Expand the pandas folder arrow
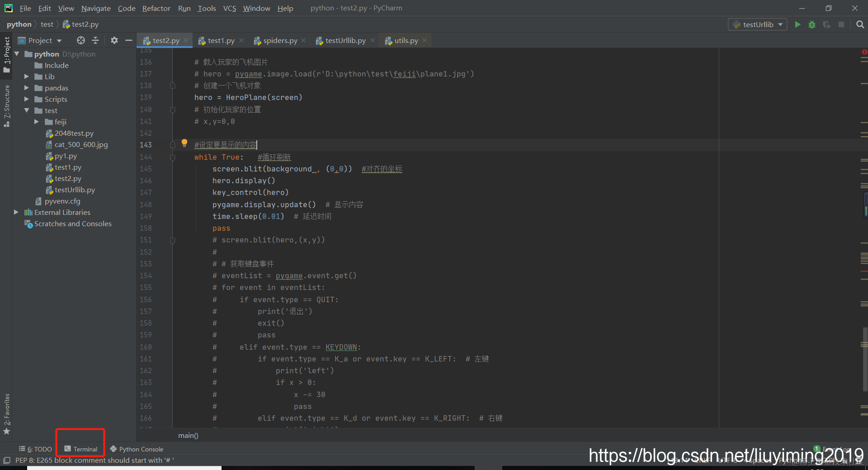Image resolution: width=868 pixels, height=470 pixels. tap(27, 88)
